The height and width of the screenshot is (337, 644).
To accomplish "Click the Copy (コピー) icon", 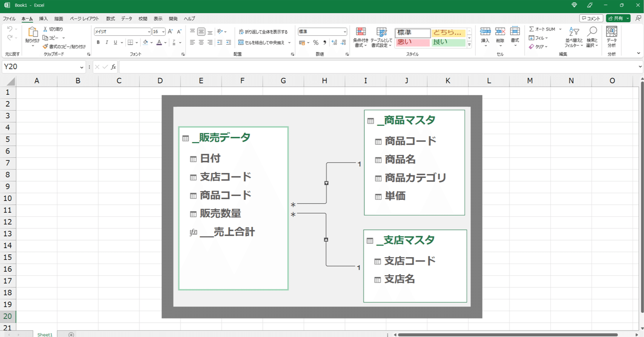I will click(x=45, y=38).
